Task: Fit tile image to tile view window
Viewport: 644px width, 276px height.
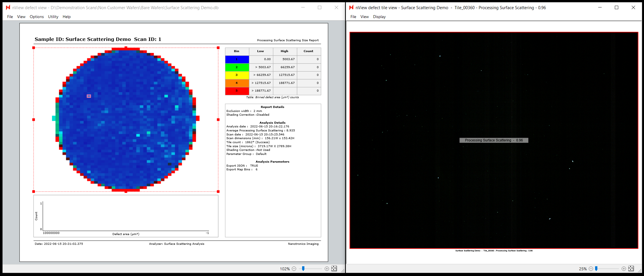Action: [631, 269]
